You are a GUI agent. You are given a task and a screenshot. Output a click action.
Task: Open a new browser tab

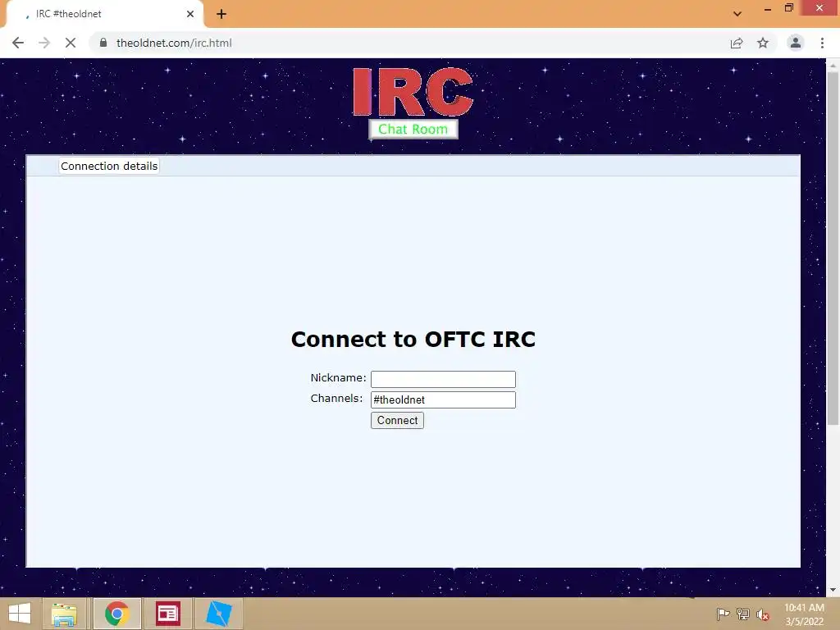pyautogui.click(x=221, y=14)
